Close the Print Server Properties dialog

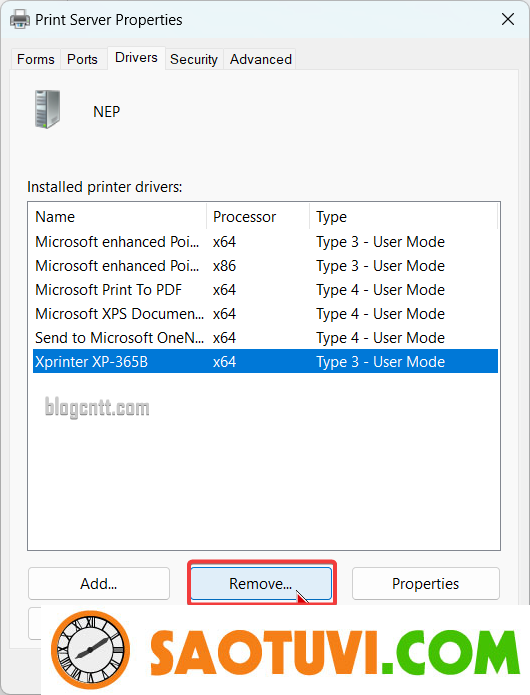pos(508,20)
